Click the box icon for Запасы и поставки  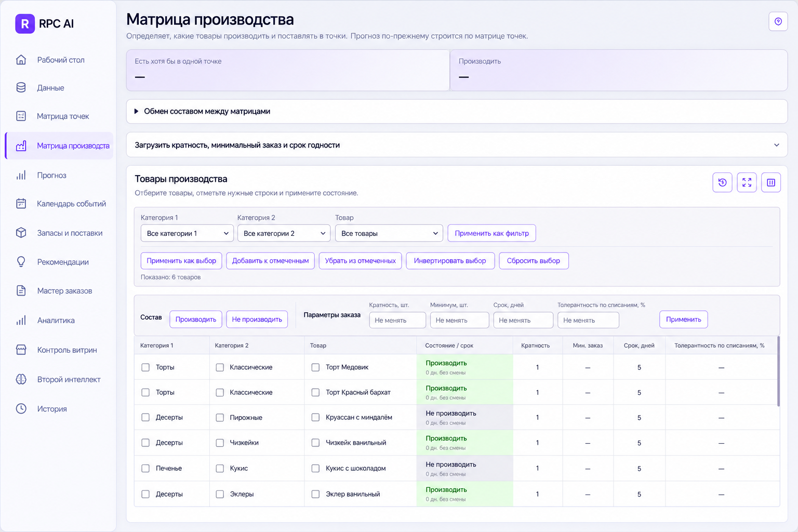pos(21,233)
